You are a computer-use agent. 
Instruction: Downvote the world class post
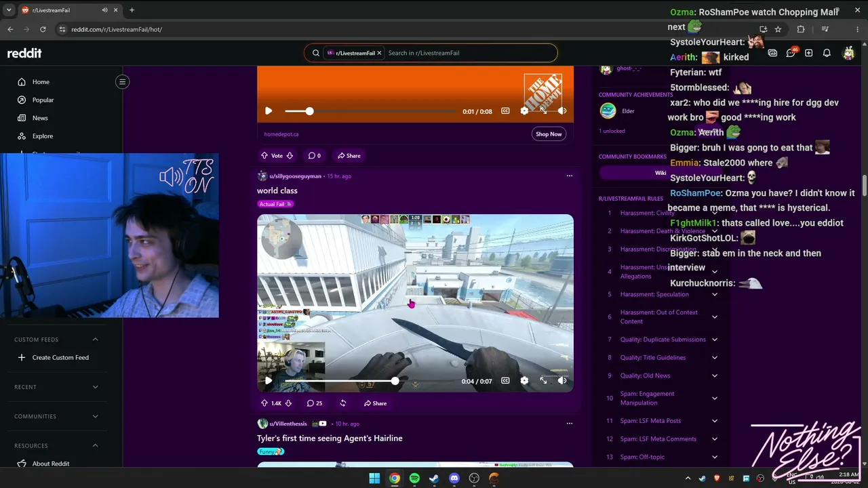[288, 403]
